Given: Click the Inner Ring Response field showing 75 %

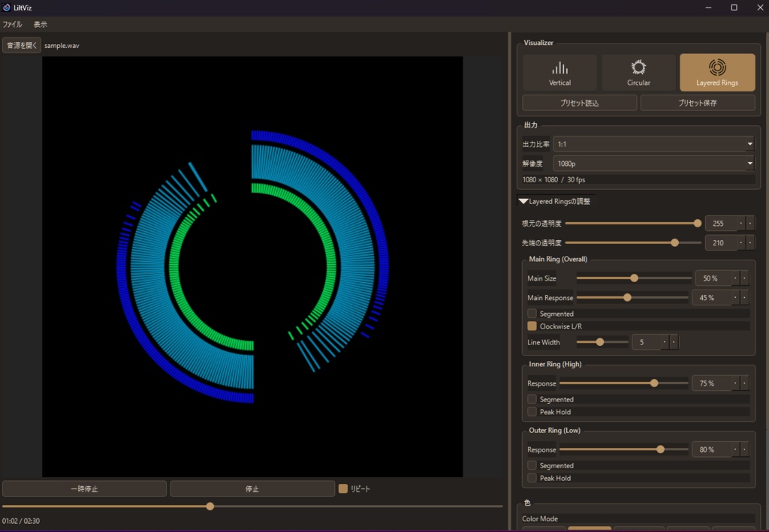Looking at the screenshot, I should click(711, 383).
